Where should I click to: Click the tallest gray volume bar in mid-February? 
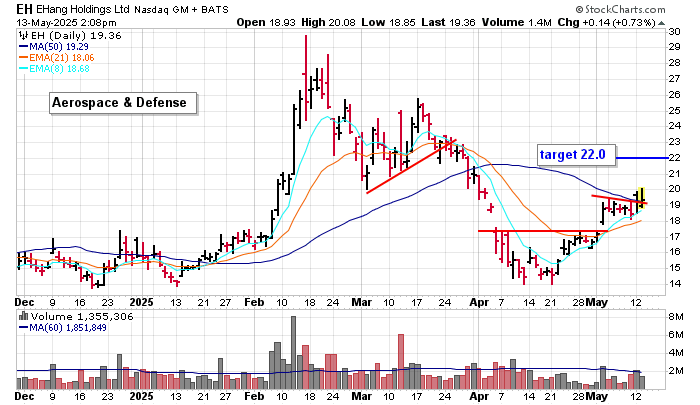[x=293, y=353]
